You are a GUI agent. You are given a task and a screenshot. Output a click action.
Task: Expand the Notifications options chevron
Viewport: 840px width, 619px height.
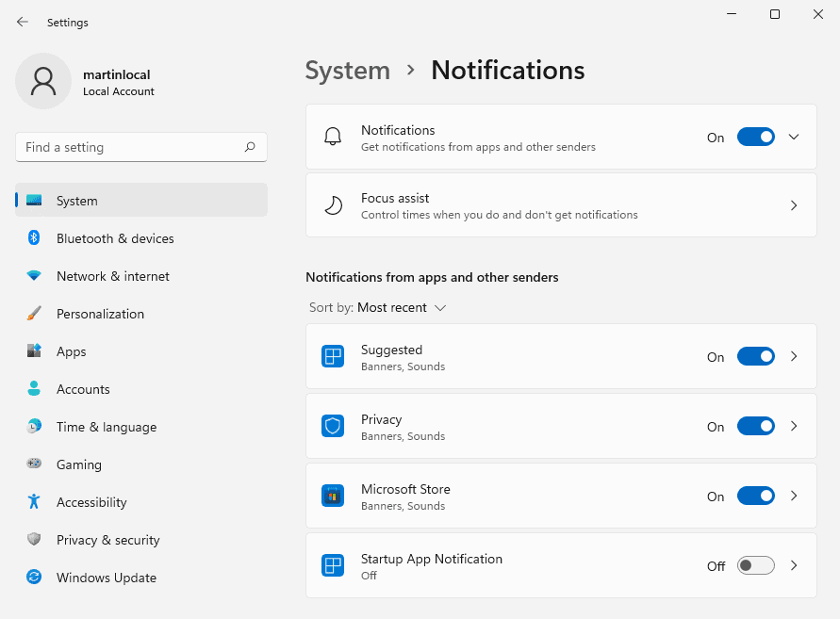coord(794,137)
